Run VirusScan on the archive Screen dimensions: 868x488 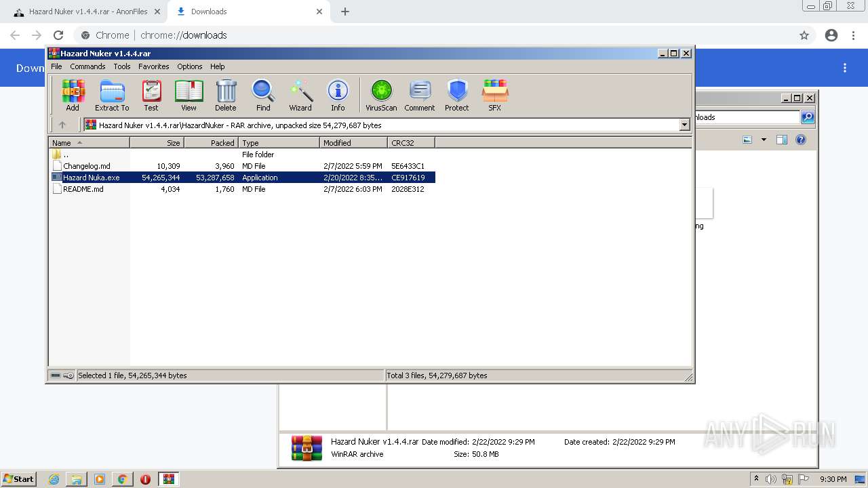pyautogui.click(x=381, y=95)
